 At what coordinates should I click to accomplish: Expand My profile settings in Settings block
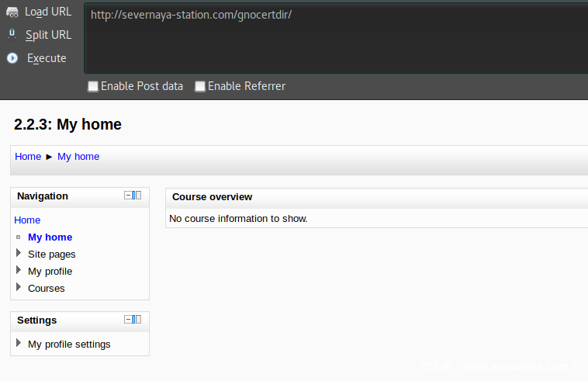tap(19, 344)
